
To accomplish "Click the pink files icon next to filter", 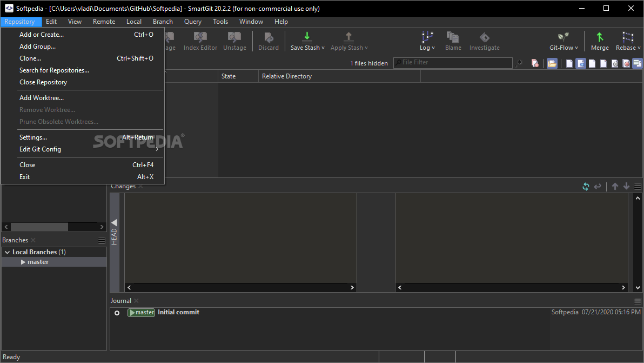I will [x=535, y=63].
